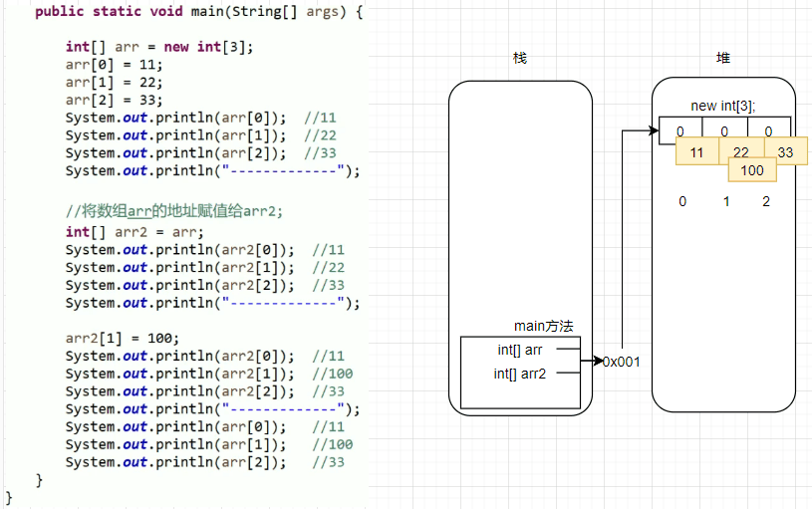This screenshot has width=812, height=509.
Task: Click the '堆' heap title
Action: (722, 59)
